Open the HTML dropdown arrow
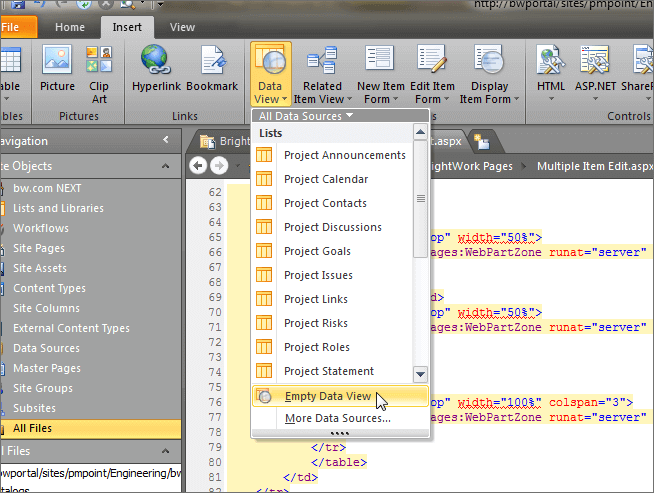The image size is (654, 493). tap(551, 99)
